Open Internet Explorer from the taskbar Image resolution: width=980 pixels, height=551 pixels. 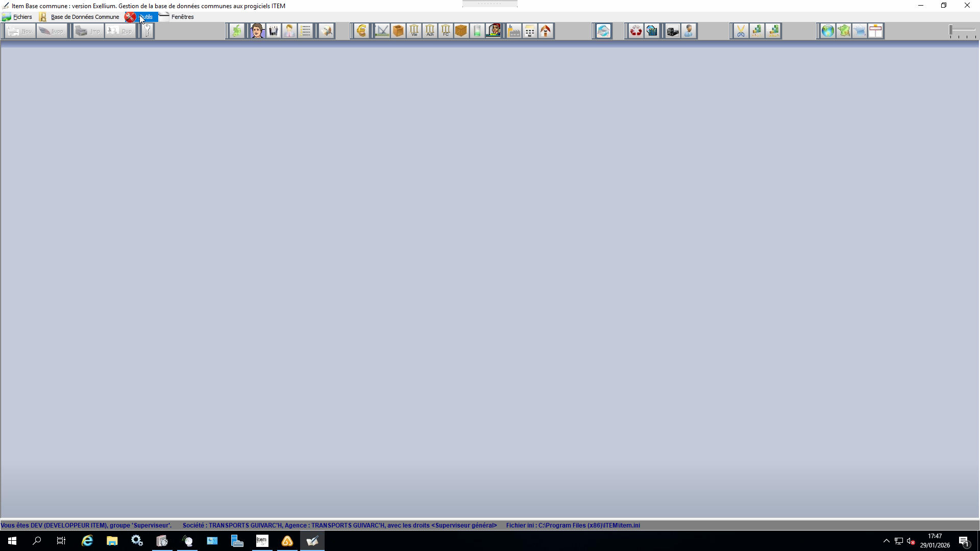click(87, 541)
